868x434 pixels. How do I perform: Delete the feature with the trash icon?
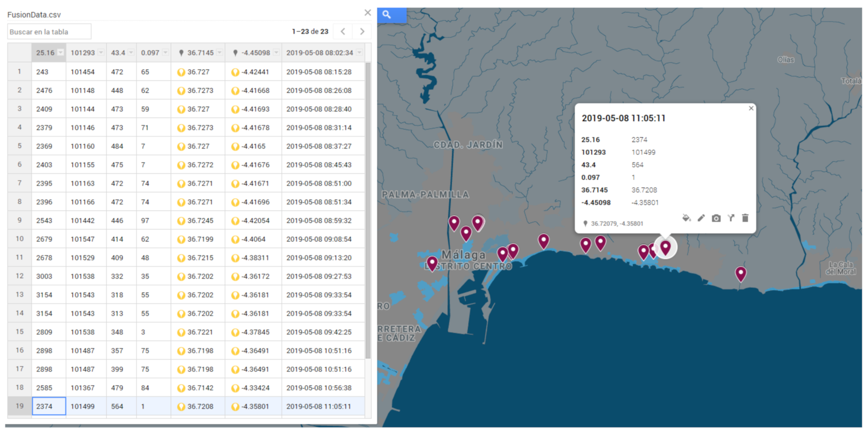(x=745, y=218)
